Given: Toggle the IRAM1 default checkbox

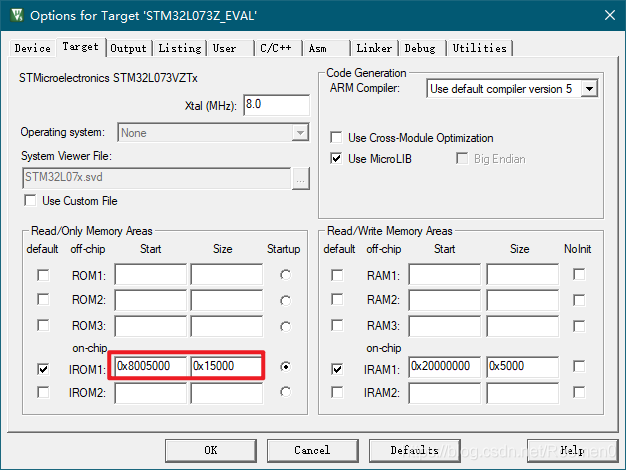Looking at the screenshot, I should [x=337, y=369].
